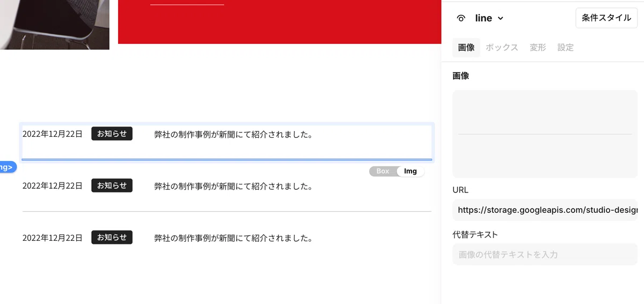Click the chair photo at top left
Viewport: 644px width, 304px height.
point(55,25)
